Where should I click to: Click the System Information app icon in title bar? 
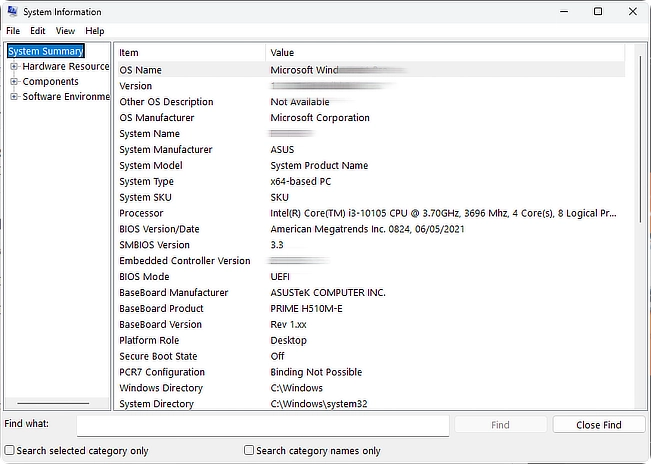(x=12, y=11)
